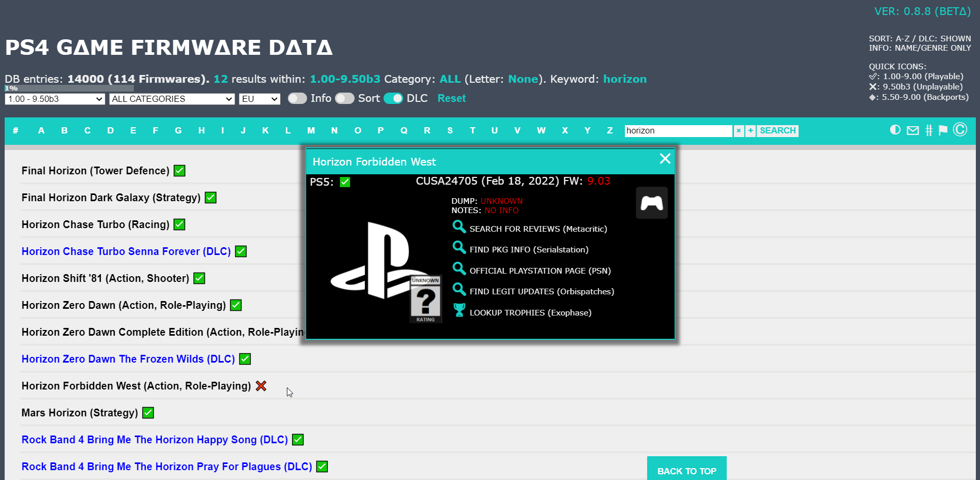The image size is (980, 480).
Task: Click green check beside Horizon Chase Turbo Senna Forever
Action: tap(241, 251)
